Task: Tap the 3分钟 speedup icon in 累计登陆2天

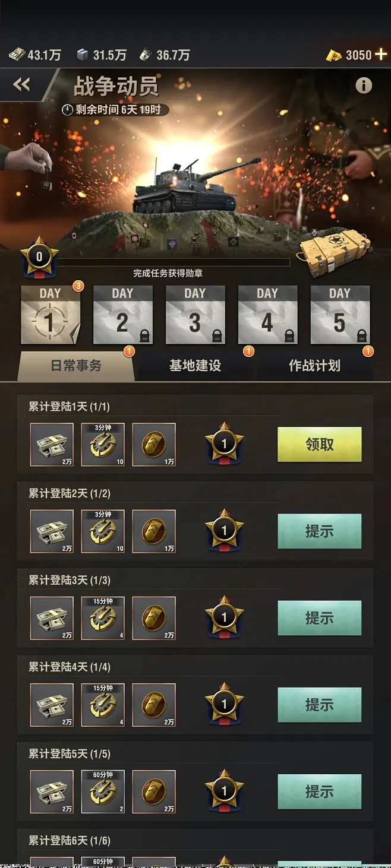Action: [x=103, y=531]
